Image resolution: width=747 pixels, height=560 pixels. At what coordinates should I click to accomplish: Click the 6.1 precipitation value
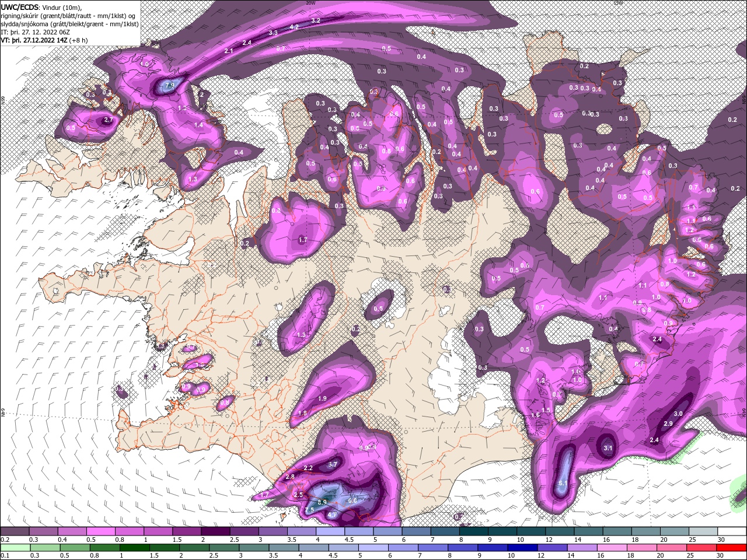[x=563, y=484]
